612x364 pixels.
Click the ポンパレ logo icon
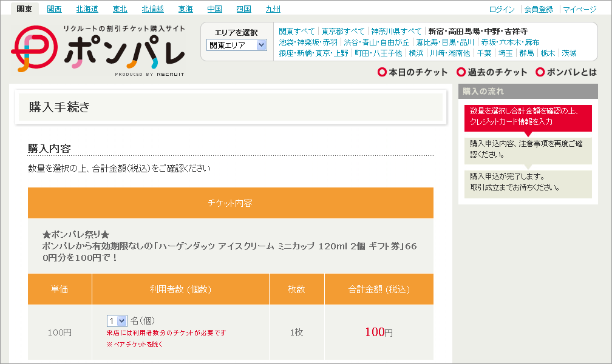[x=35, y=49]
